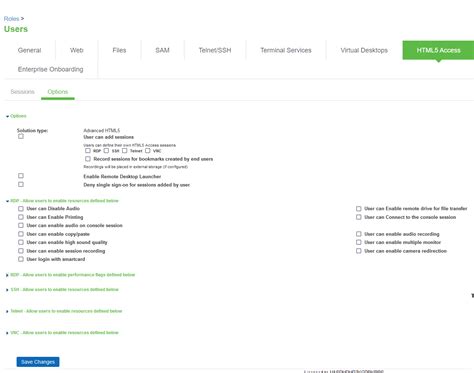Open the Telnet/SSH tab
The width and height of the screenshot is (474, 373).
click(215, 50)
